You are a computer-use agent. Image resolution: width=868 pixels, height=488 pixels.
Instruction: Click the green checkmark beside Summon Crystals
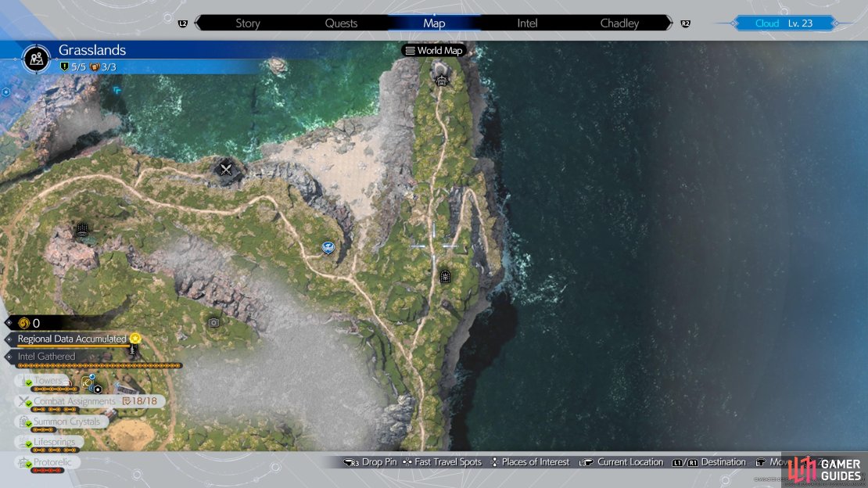[x=29, y=425]
